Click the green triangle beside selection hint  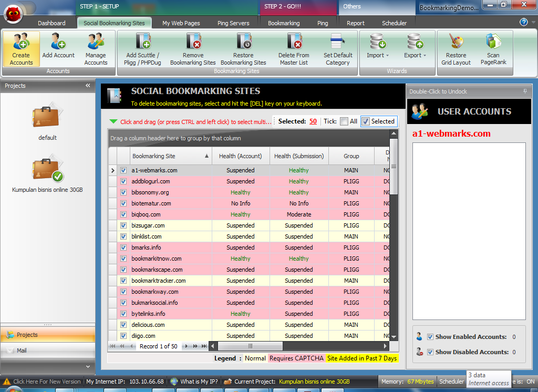click(x=113, y=121)
